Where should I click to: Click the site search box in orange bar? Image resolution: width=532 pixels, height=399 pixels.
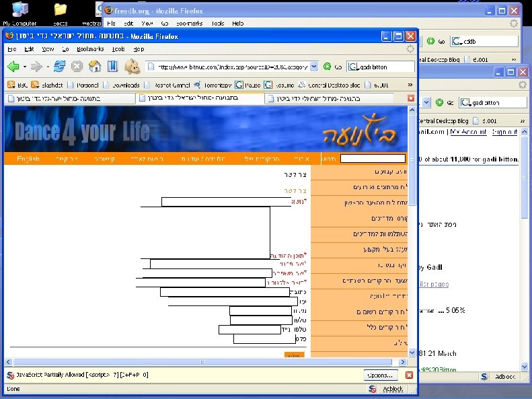coord(373,158)
